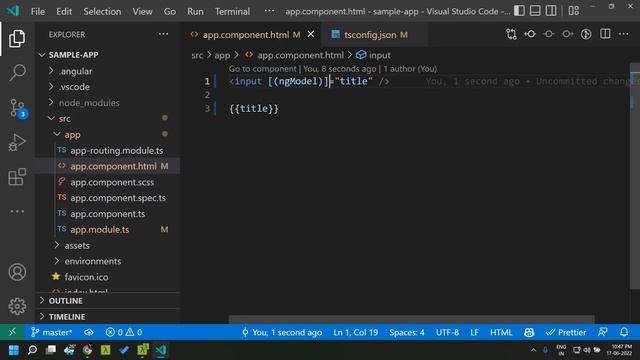Open the errors and warnings count
The height and width of the screenshot is (360, 640).
click(124, 332)
